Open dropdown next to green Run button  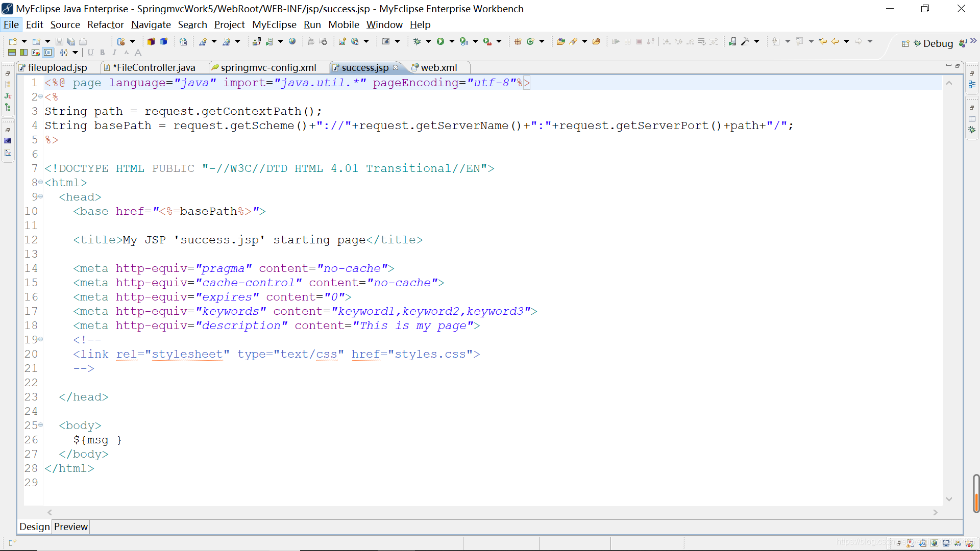click(452, 41)
